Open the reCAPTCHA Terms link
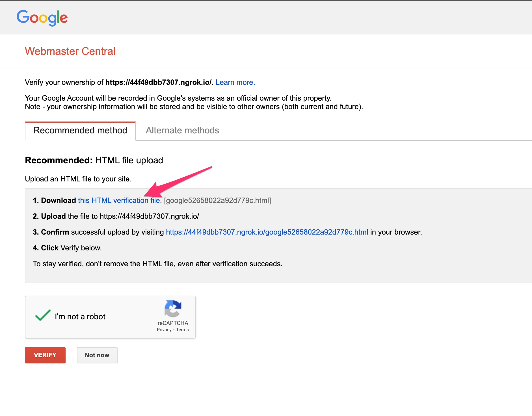Image resolution: width=532 pixels, height=416 pixels. (182, 330)
